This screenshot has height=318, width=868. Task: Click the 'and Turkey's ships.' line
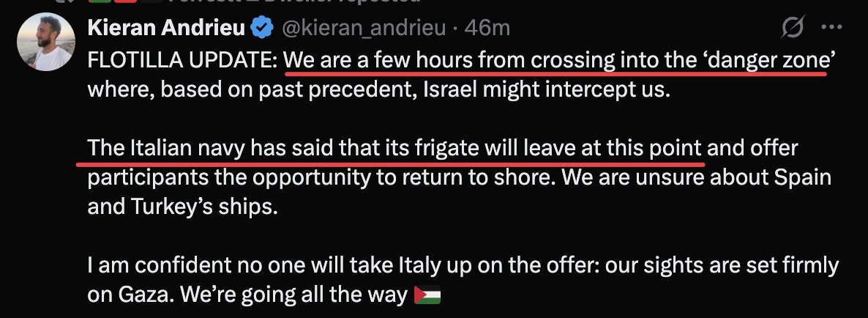coord(183,207)
